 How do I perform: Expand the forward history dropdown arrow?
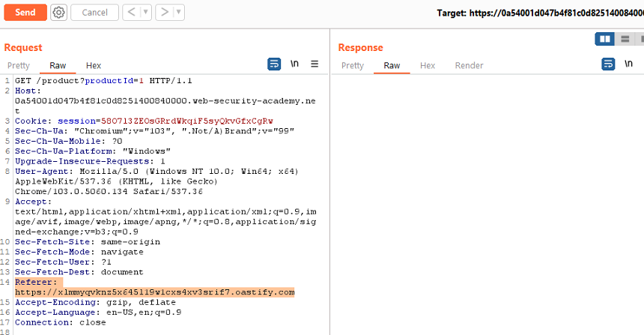(x=178, y=12)
